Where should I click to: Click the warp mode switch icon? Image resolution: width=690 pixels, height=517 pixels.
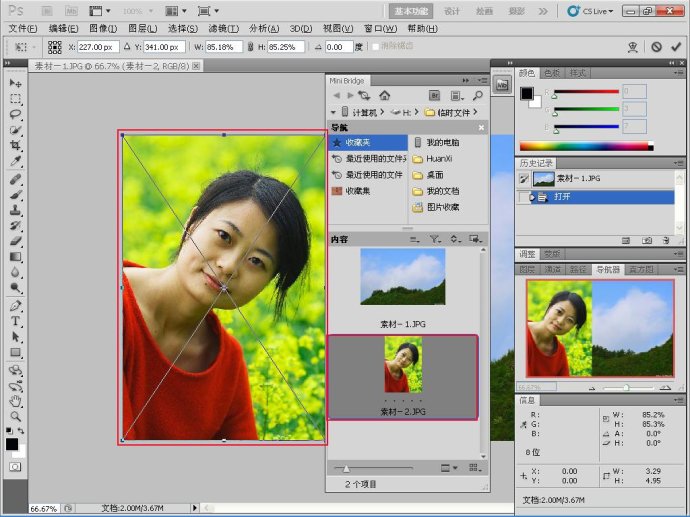click(x=632, y=47)
